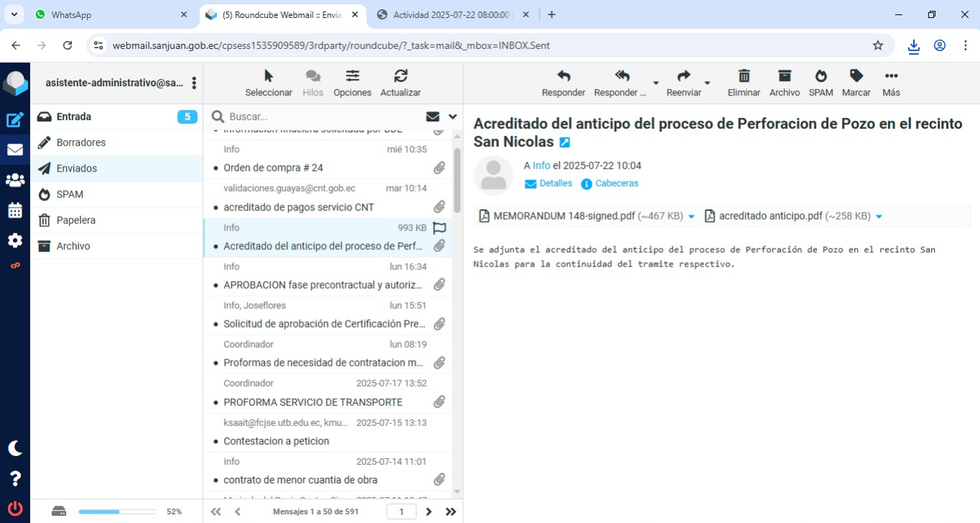Viewport: 980px width, 523px height.
Task: Click the Cabeceras headers link
Action: [x=616, y=183]
